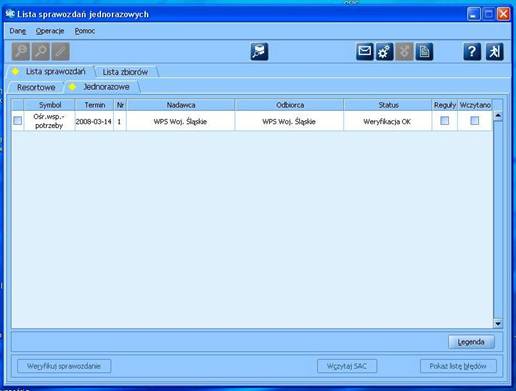The image size is (516, 391).
Task: Click the Reguły column header
Action: tap(445, 105)
